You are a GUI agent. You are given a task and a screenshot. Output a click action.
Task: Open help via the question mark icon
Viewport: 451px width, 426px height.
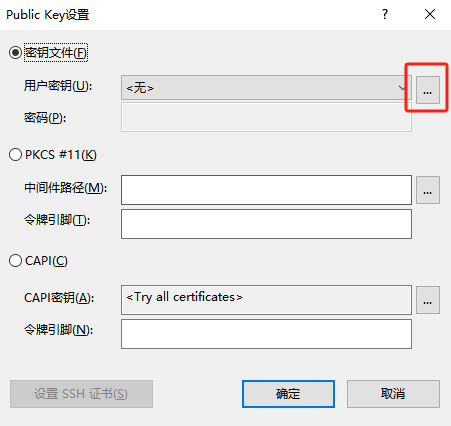[x=385, y=14]
